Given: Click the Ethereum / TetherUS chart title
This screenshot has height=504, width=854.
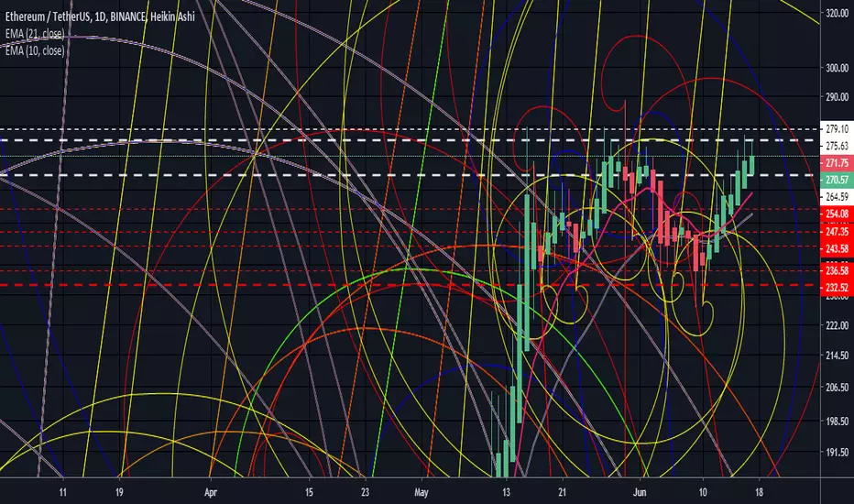Looking at the screenshot, I should pos(100,16).
